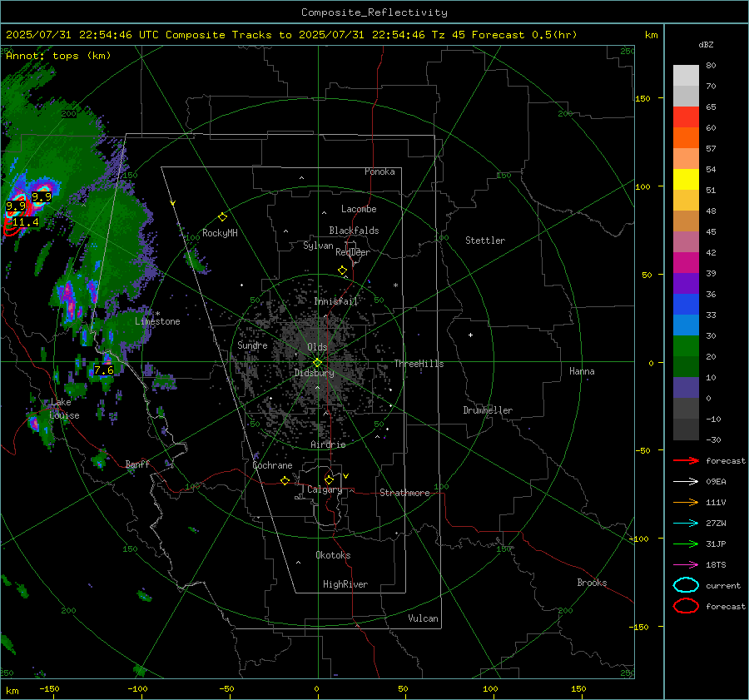Click the RedDeer city label
This screenshot has width=749, height=700.
pyautogui.click(x=353, y=252)
